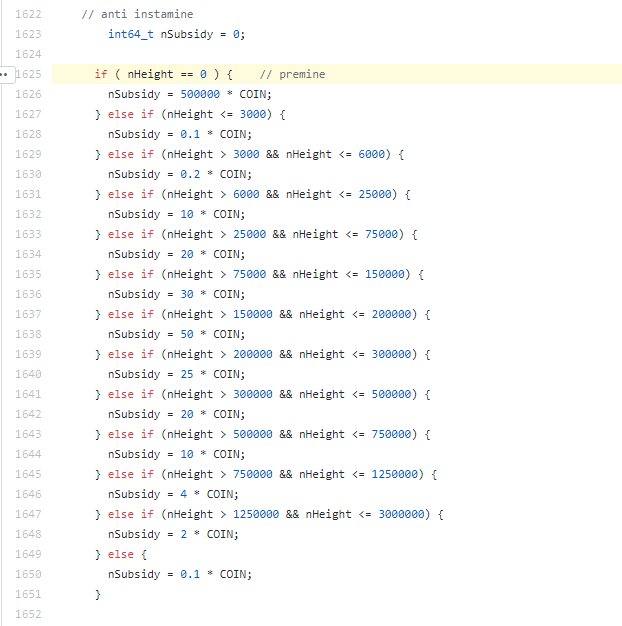Select line number 1647
622x626 pixels.
[x=28, y=514]
